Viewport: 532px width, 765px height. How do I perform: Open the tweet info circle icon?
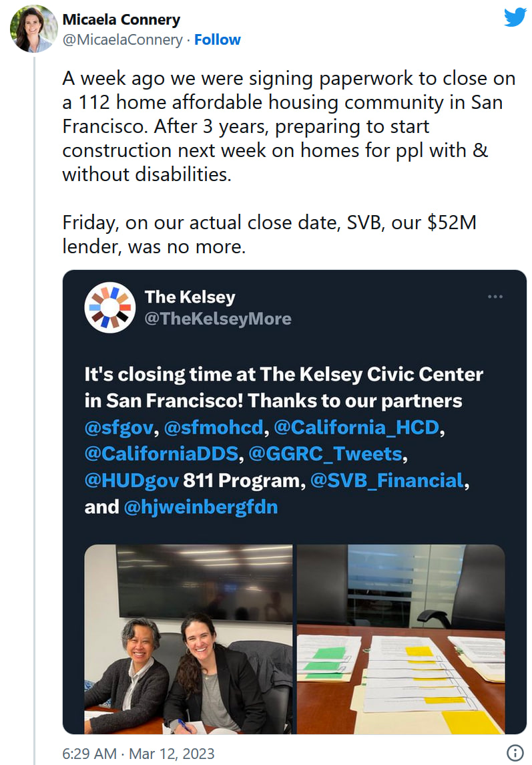click(x=515, y=753)
